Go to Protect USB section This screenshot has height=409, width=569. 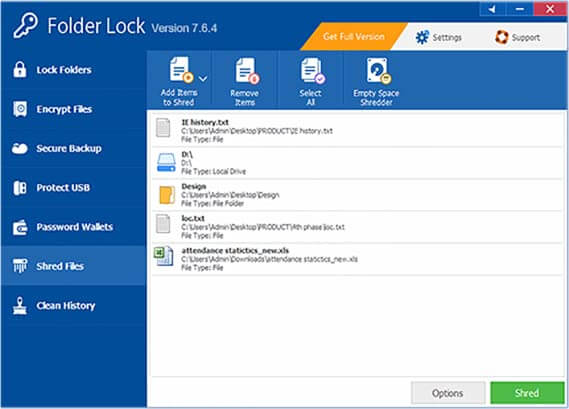coord(73,188)
